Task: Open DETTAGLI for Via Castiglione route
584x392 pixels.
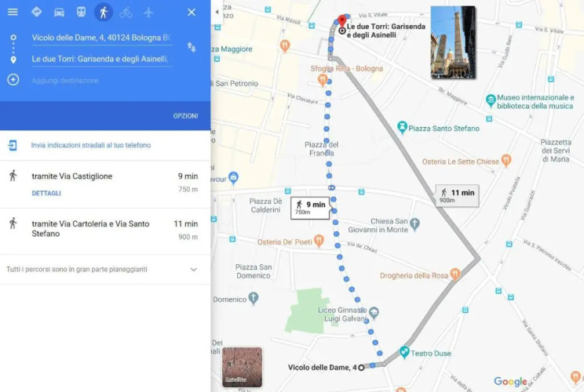Action: 46,194
